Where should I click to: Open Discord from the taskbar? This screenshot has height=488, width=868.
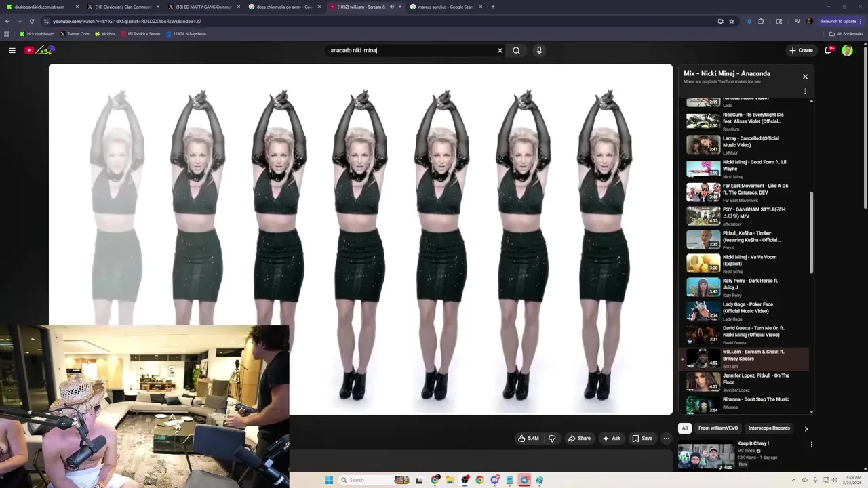495,480
